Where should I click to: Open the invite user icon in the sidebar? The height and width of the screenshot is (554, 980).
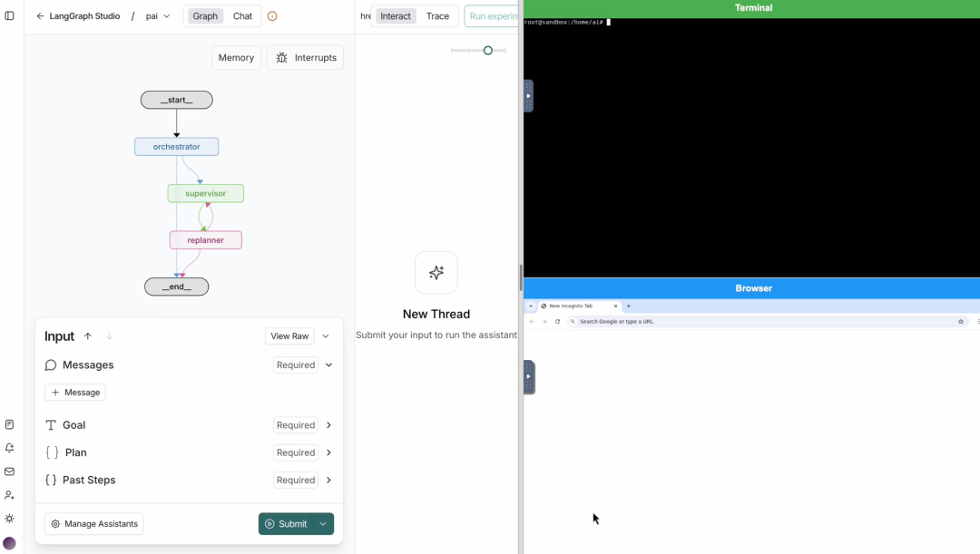(x=9, y=495)
